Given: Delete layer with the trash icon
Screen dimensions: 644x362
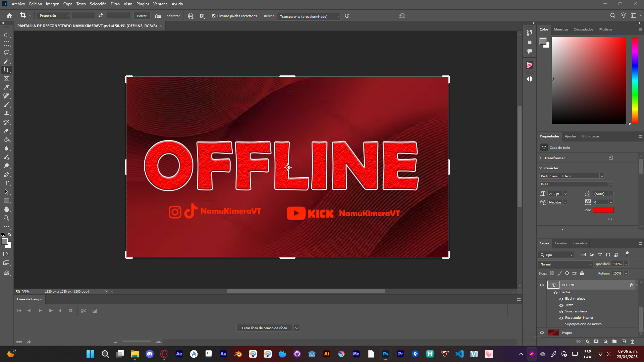Looking at the screenshot, I should pos(632,342).
